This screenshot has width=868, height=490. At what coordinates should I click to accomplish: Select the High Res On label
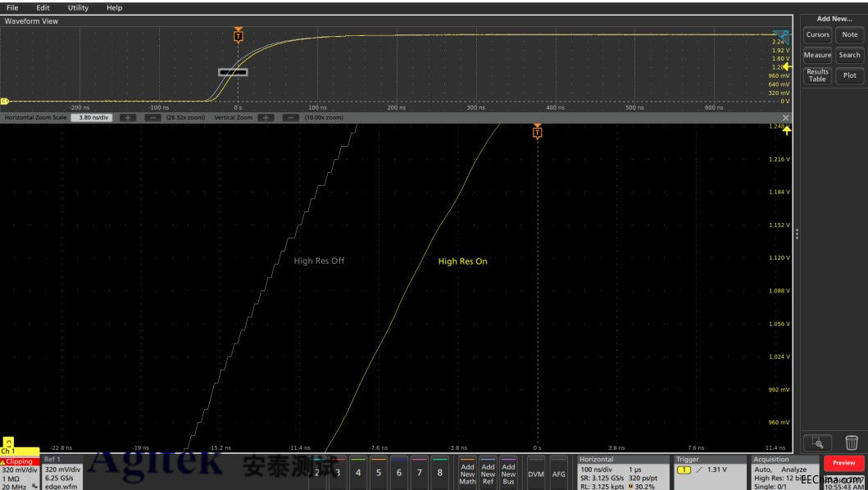[463, 261]
